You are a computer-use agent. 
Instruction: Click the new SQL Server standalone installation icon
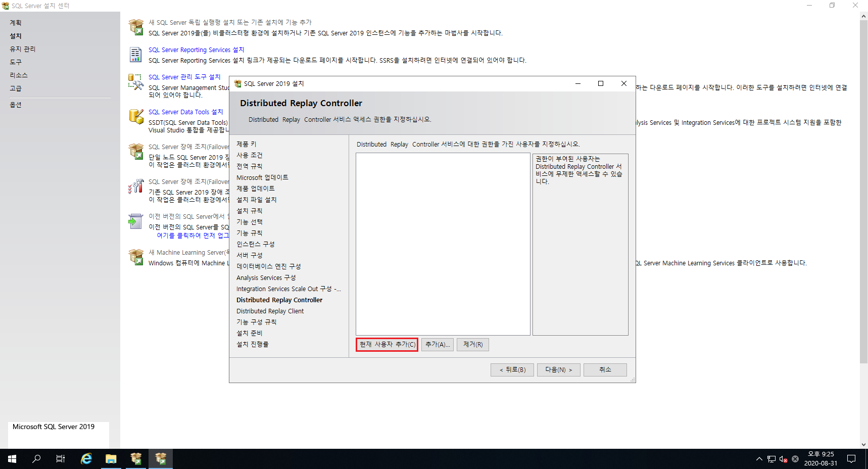(x=136, y=27)
